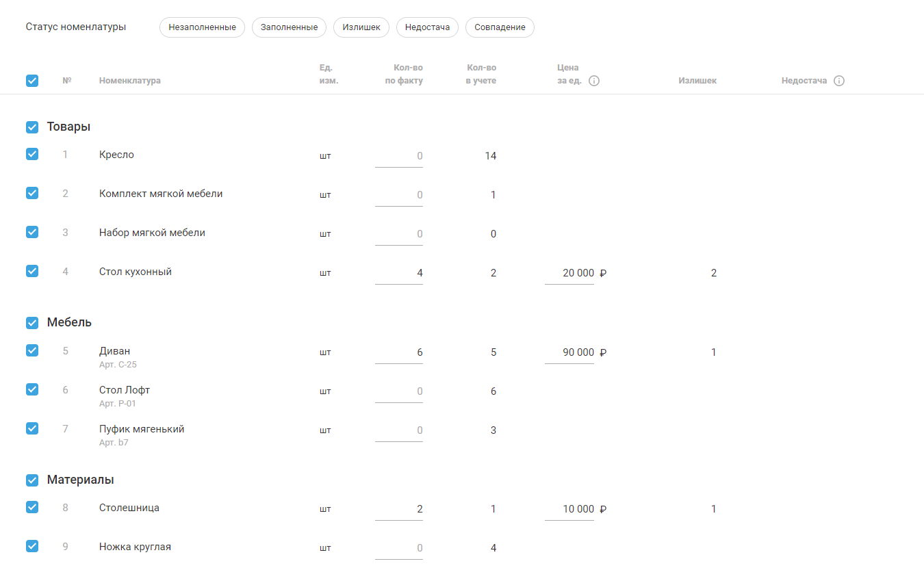Edit actual quantity field for Кресло

coord(400,157)
